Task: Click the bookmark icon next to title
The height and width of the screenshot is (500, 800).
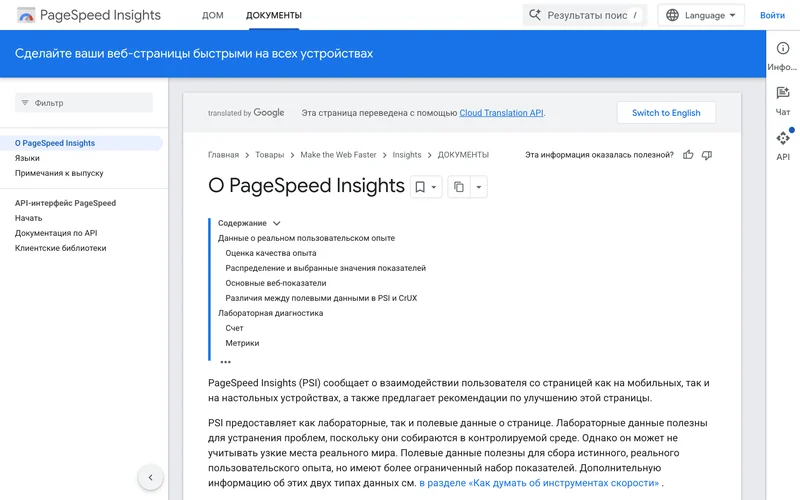Action: (420, 187)
